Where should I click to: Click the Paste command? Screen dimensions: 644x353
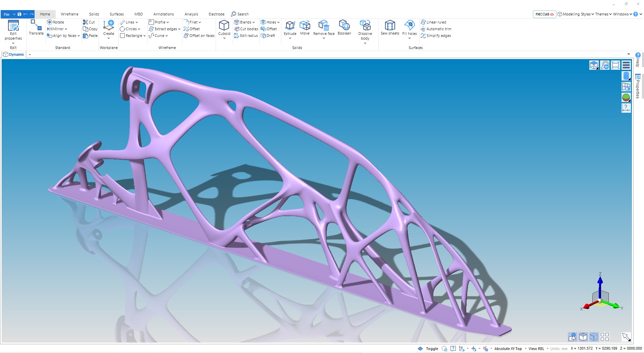(90, 36)
